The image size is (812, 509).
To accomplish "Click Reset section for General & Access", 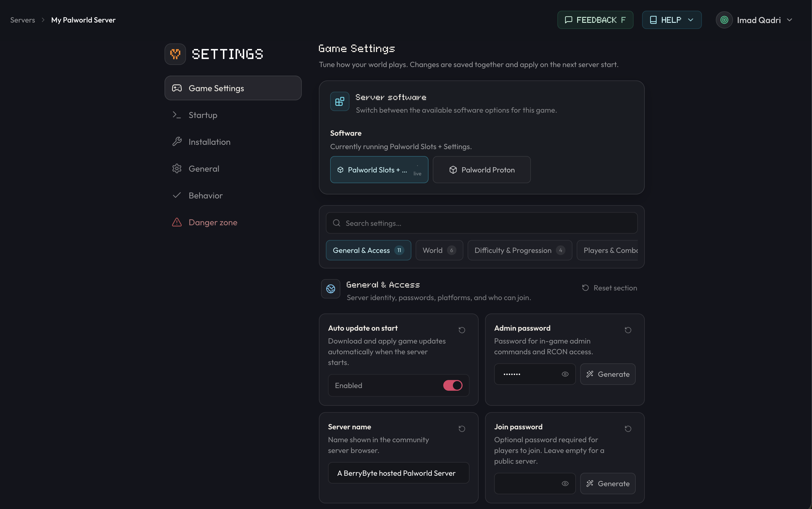I will pos(609,288).
